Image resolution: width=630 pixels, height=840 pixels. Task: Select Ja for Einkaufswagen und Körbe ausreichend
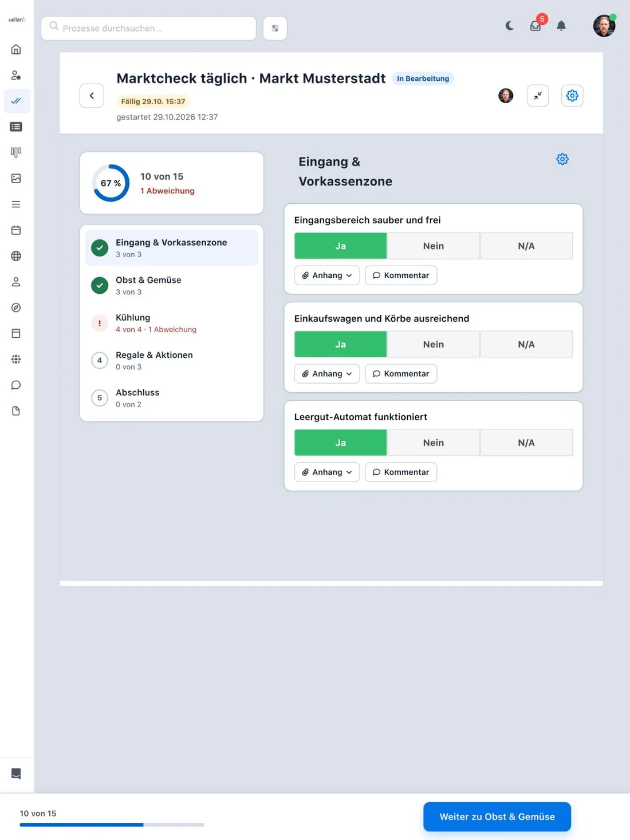340,344
